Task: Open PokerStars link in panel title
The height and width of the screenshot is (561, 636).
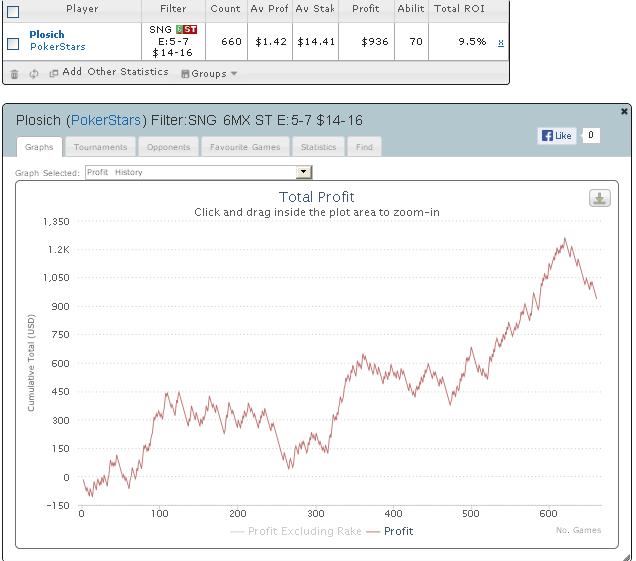Action: tap(106, 120)
